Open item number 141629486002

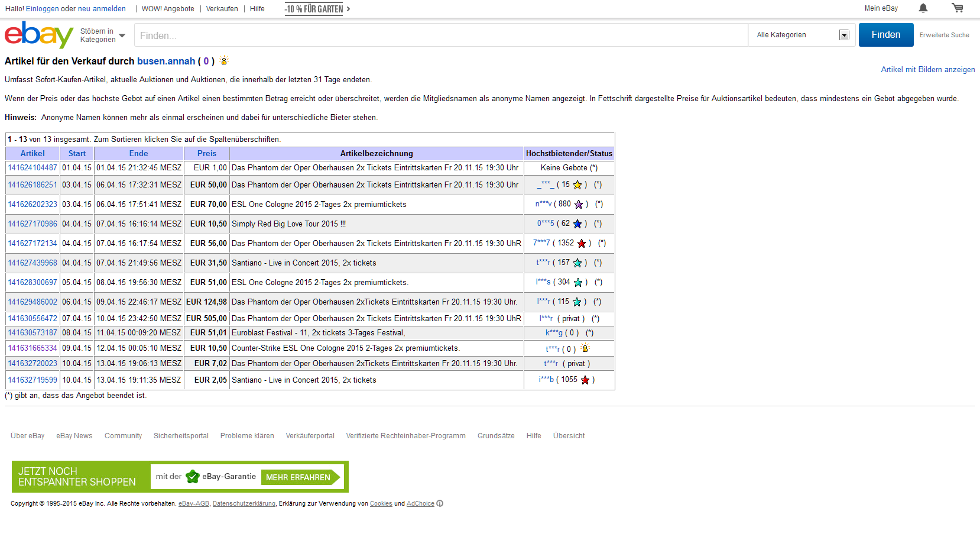coord(33,302)
